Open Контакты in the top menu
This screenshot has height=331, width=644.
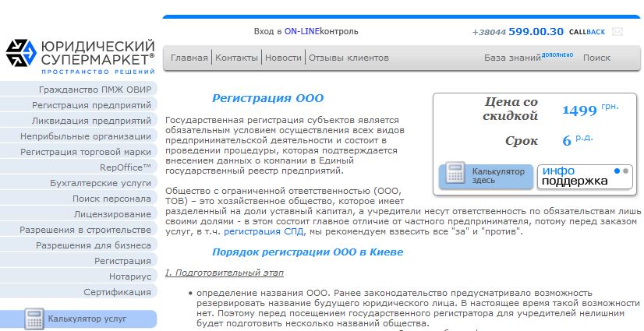[x=236, y=58]
